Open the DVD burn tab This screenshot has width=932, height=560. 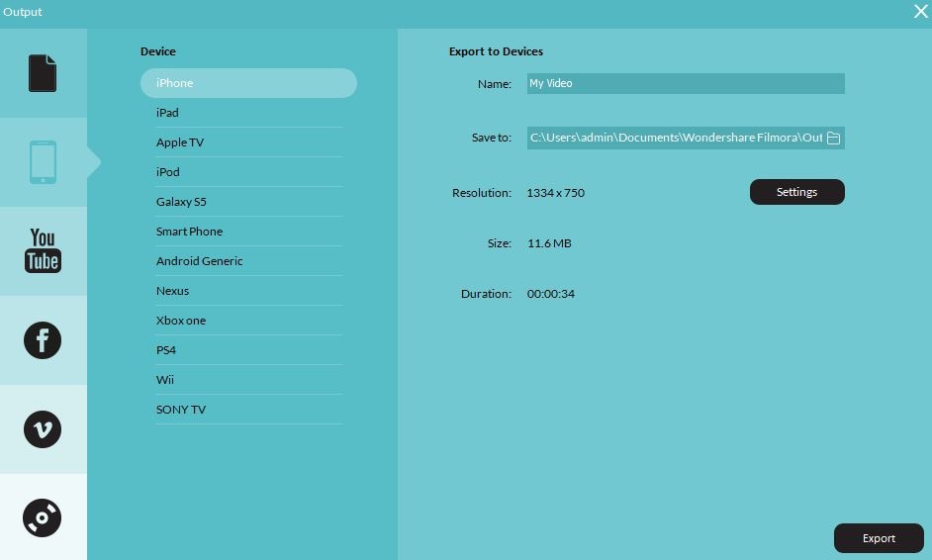(x=43, y=517)
